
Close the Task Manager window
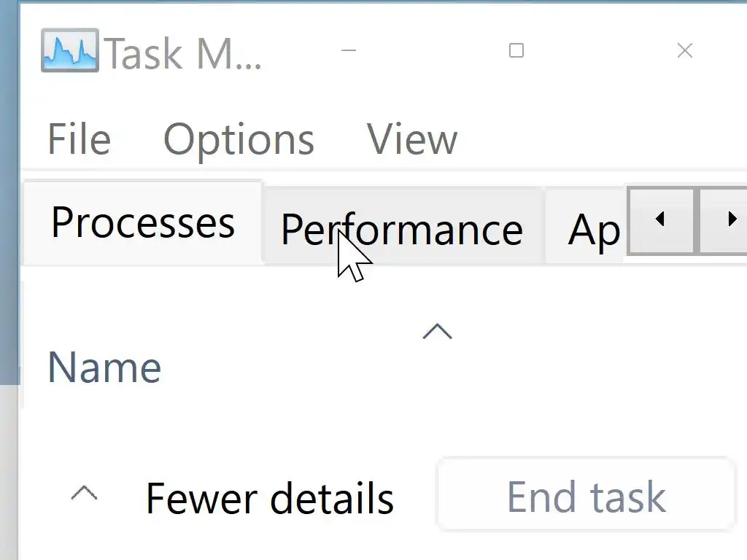coord(684,50)
